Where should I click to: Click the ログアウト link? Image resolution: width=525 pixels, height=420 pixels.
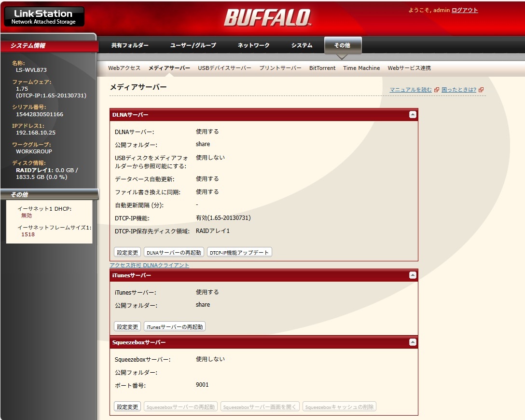465,11
